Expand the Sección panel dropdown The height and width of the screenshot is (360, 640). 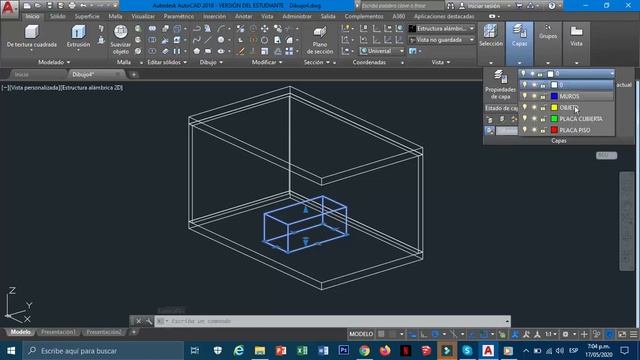(x=317, y=62)
